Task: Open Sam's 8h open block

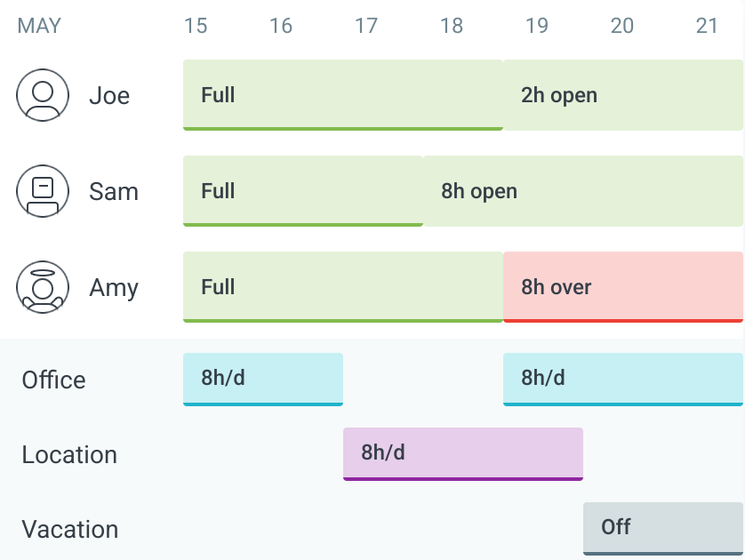Action: (583, 191)
